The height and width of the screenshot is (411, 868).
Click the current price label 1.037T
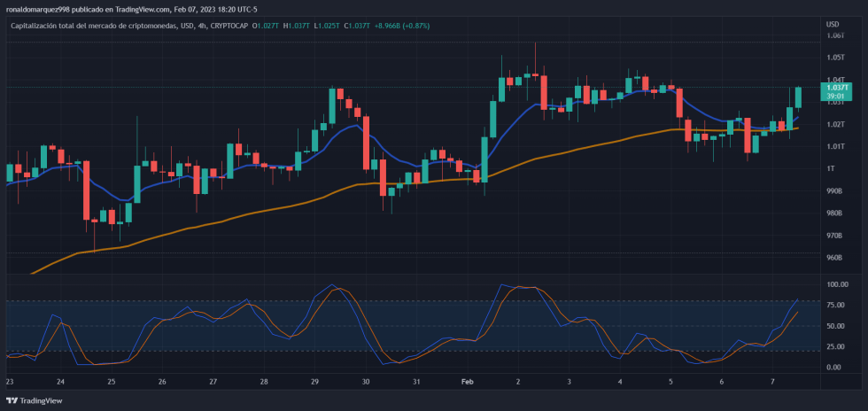tap(836, 88)
